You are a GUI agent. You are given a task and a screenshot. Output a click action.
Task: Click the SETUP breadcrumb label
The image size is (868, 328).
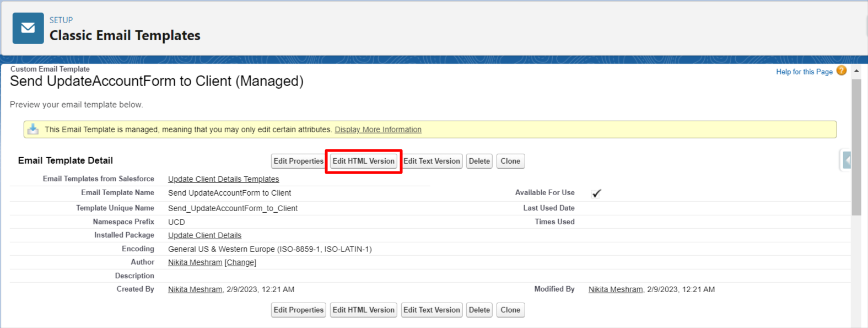[x=61, y=20]
